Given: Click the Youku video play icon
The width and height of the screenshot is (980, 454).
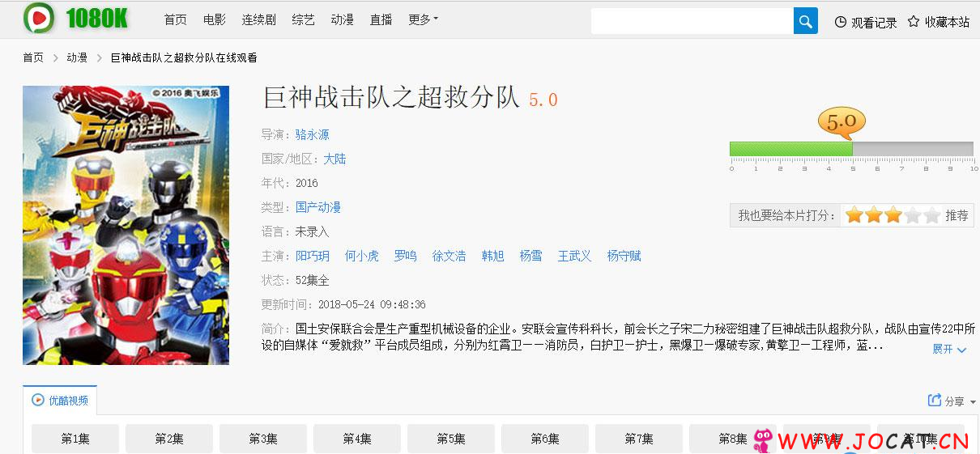Looking at the screenshot, I should pos(38,400).
